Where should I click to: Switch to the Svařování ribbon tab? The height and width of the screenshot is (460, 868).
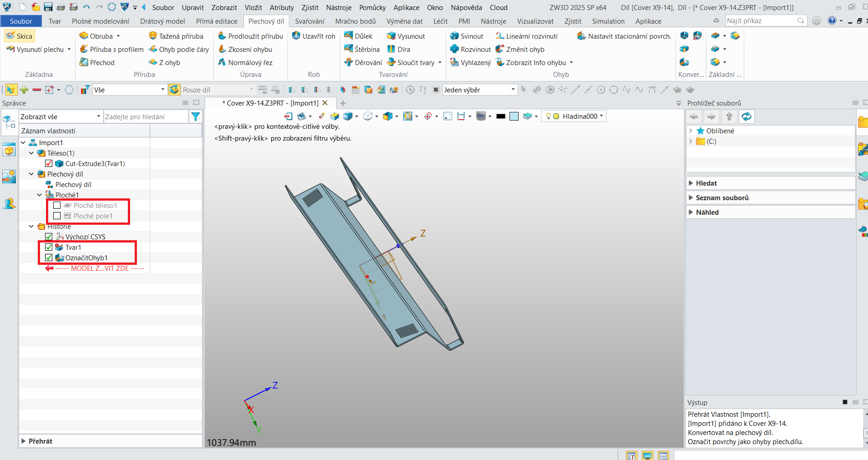pyautogui.click(x=310, y=21)
